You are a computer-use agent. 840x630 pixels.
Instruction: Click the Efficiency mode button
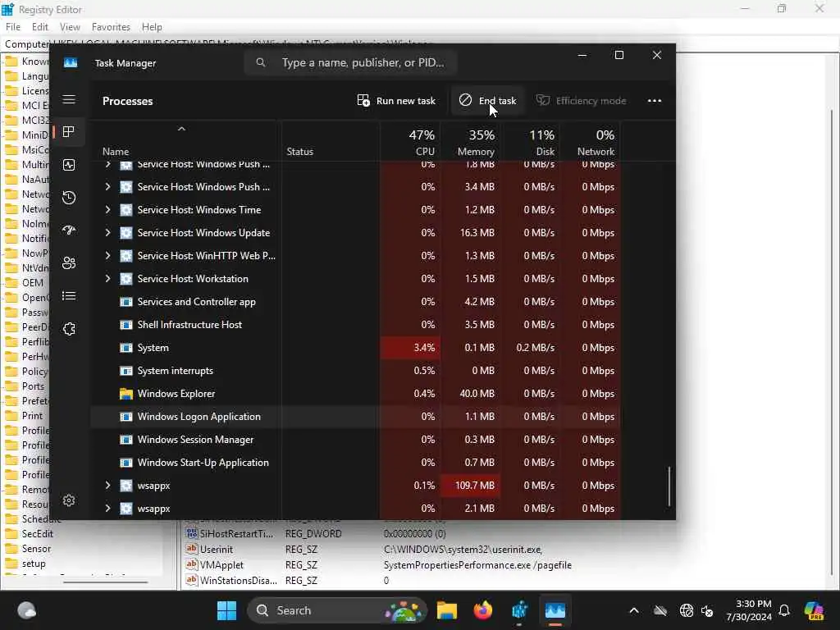coord(582,101)
